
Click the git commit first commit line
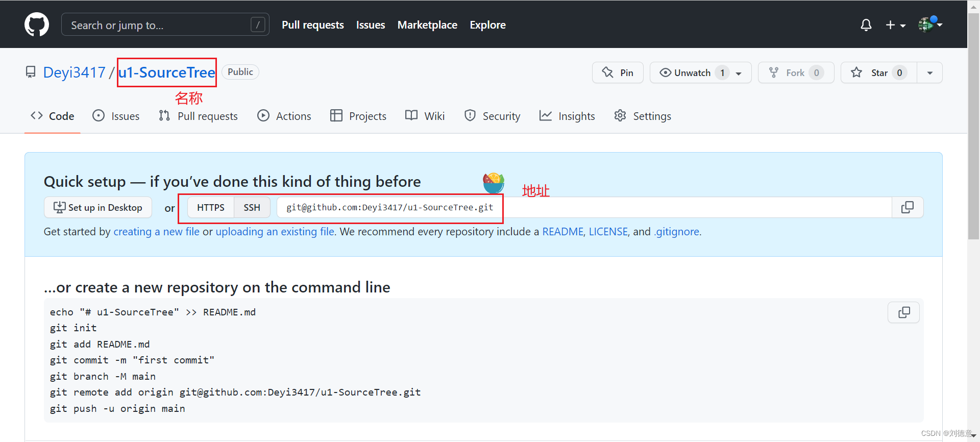132,360
